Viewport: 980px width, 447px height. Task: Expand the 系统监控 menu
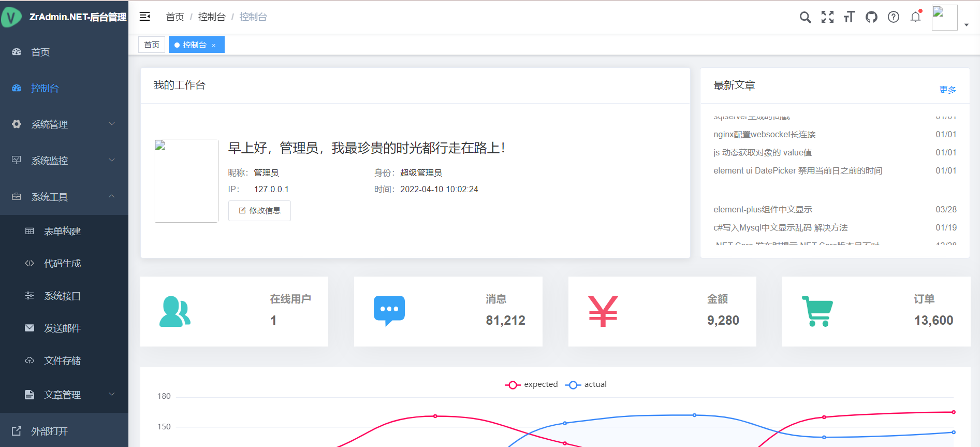click(x=64, y=161)
